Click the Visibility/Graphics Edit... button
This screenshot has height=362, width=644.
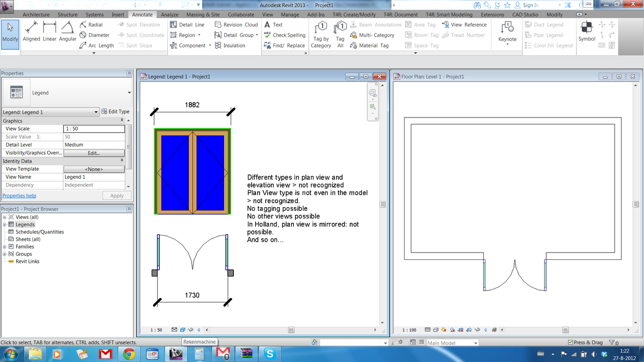point(94,153)
